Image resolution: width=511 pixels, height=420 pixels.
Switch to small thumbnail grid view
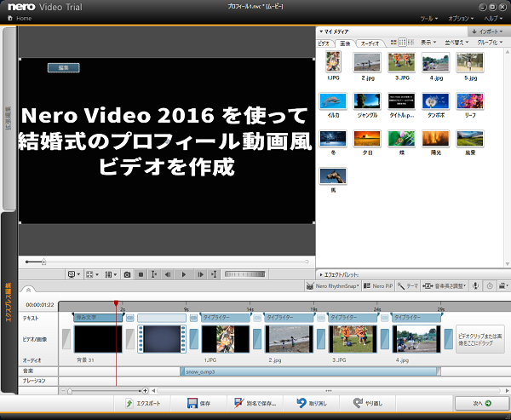pyautogui.click(x=403, y=42)
